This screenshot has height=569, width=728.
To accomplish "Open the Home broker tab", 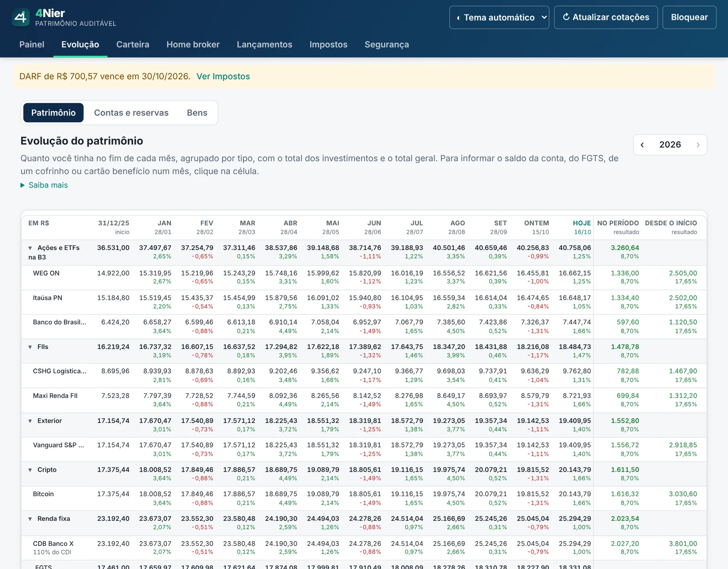I will click(x=193, y=45).
